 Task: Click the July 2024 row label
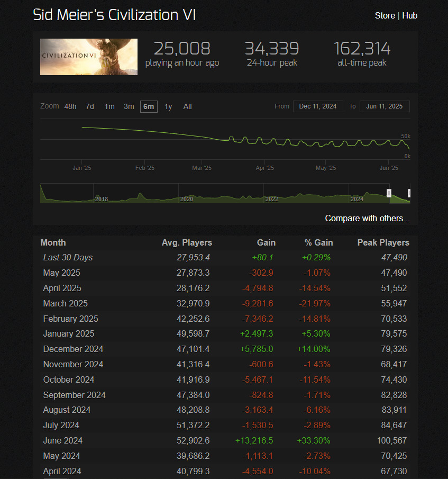61,425
